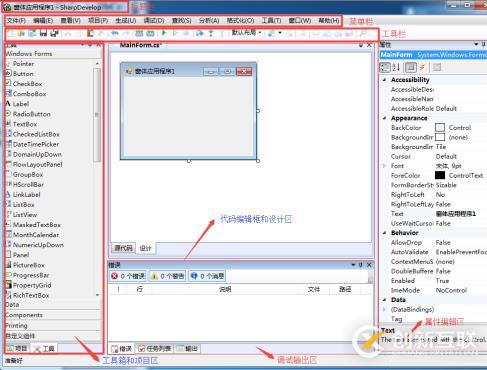Image resolution: width=487 pixels, height=370 pixels.
Task: Click the Text property value field
Action: (461, 214)
